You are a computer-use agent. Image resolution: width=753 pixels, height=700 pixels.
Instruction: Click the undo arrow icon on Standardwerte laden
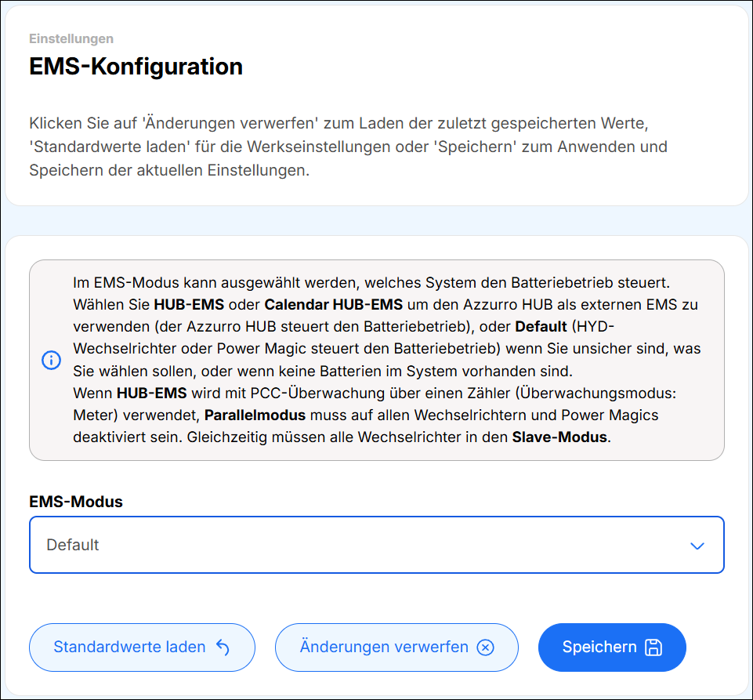tap(223, 647)
